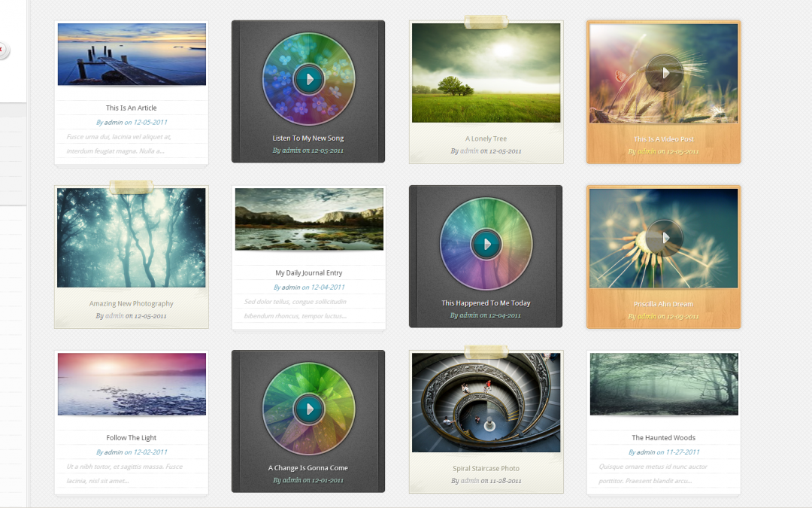
Task: Open Amazing New Photography forest image
Action: pos(131,237)
